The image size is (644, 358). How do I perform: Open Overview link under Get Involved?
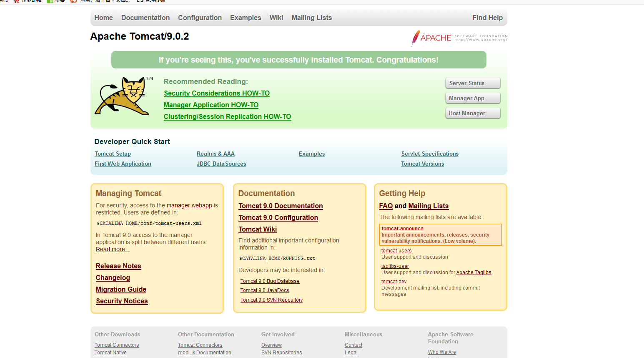coord(271,345)
